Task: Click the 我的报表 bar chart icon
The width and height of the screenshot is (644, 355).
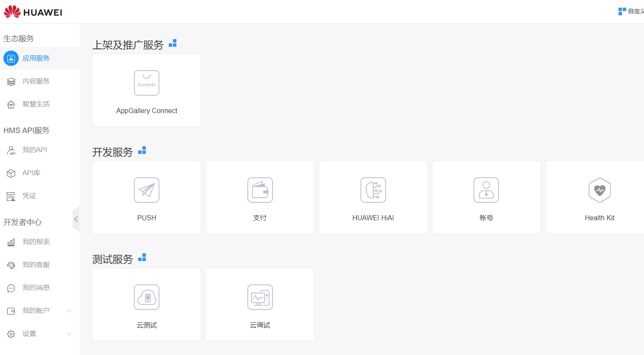Action: 11,242
